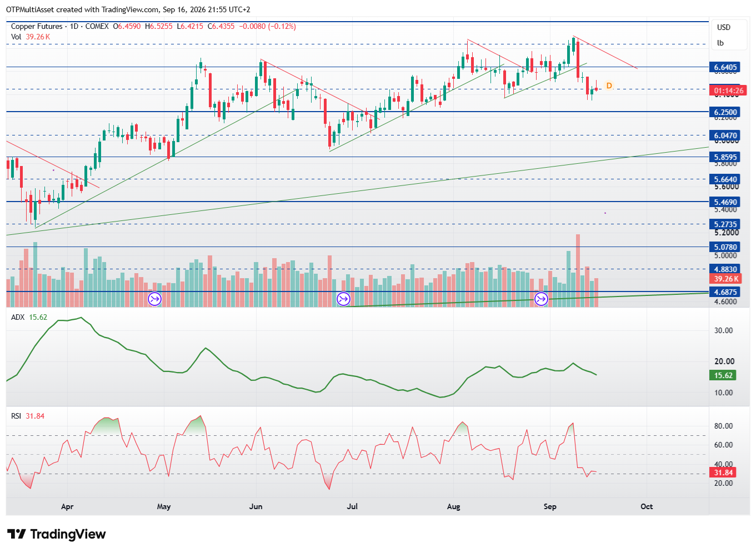Click the orange D marker beside the latest candle
Screen dimensions: 756x553
pyautogui.click(x=609, y=86)
